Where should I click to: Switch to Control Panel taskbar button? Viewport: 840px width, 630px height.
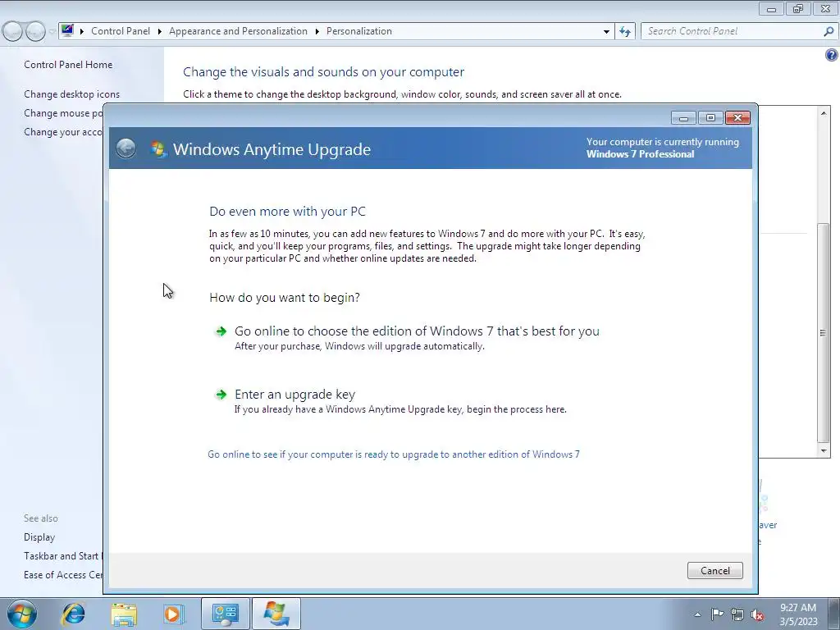pos(225,614)
